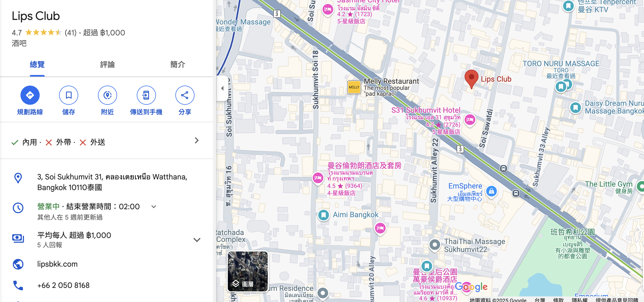Open the lipsbkk.com website link
644x302 pixels.
tap(57, 264)
